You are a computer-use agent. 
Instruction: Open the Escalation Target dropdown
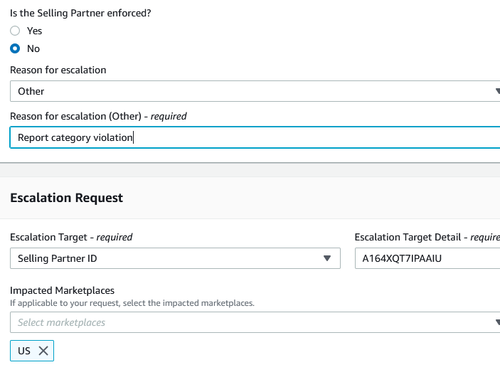[175, 258]
